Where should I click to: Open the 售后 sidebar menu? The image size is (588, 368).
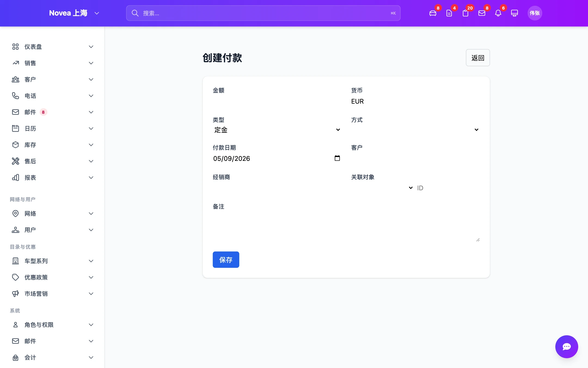(x=53, y=161)
